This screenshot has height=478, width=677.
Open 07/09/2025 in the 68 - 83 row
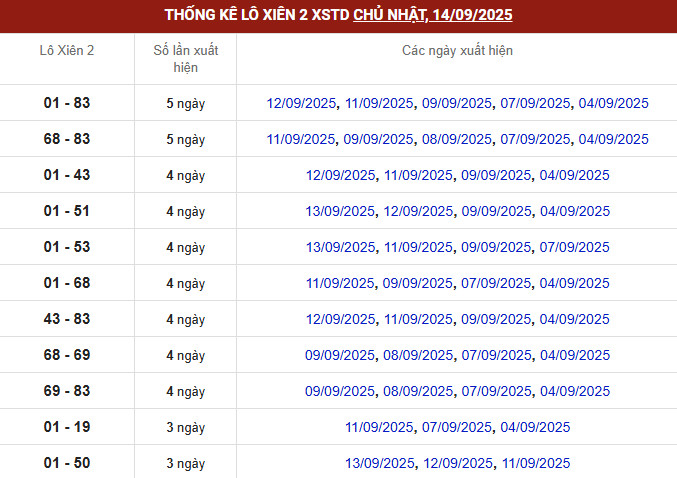point(535,139)
